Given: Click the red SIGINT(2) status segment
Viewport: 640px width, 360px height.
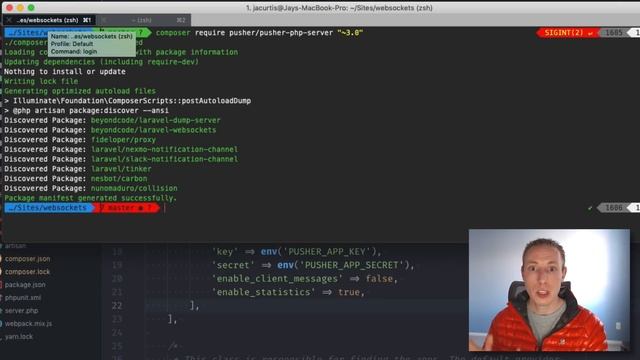Looking at the screenshot, I should pos(567,33).
